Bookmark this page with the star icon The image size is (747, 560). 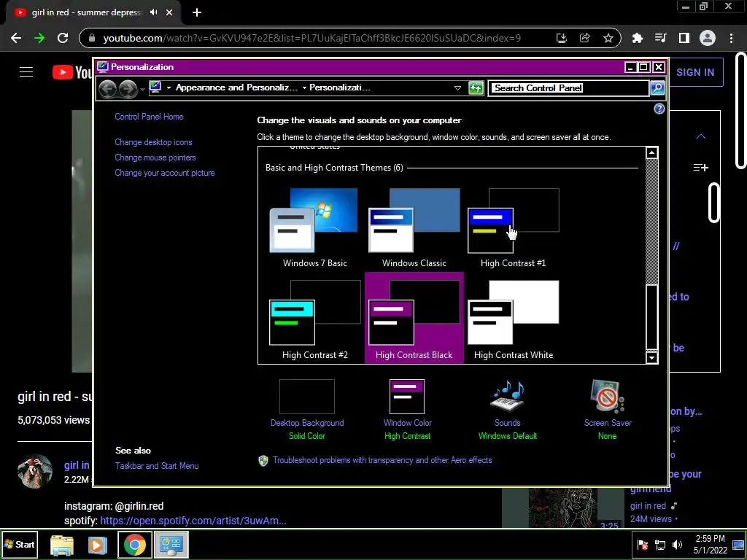click(608, 38)
